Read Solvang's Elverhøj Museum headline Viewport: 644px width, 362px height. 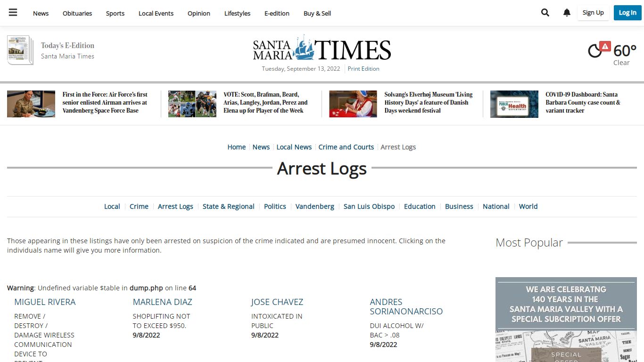[429, 102]
